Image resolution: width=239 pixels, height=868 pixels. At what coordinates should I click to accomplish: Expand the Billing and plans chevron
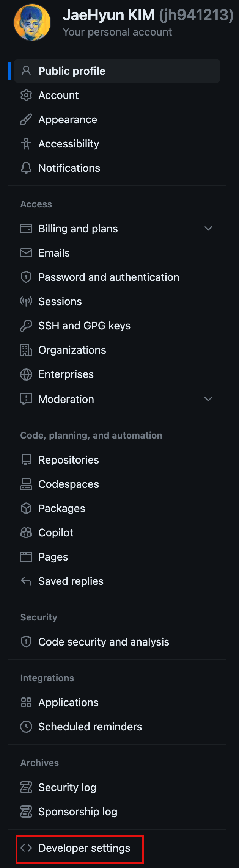pyautogui.click(x=208, y=229)
